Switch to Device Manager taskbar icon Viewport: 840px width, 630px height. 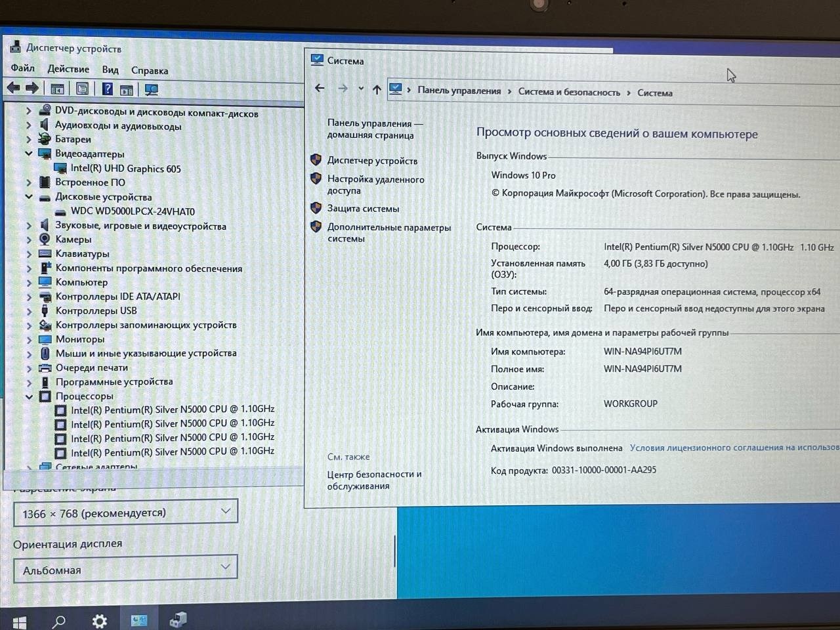click(178, 619)
